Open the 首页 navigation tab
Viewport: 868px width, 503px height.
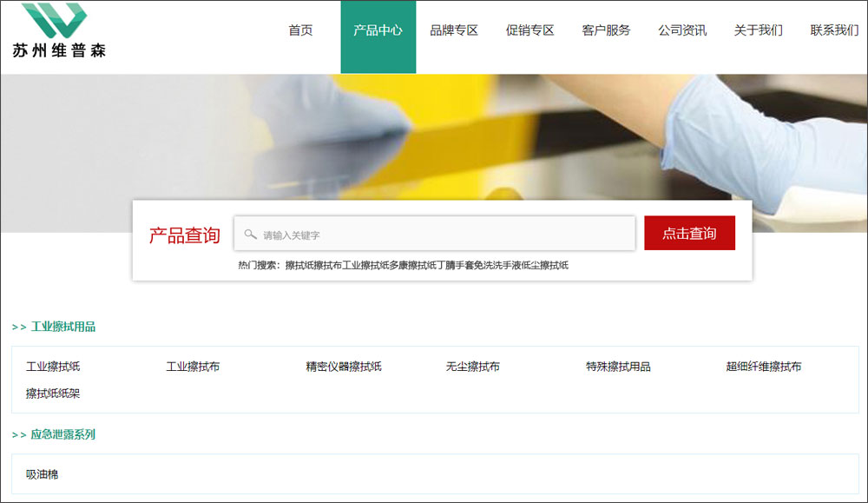300,30
